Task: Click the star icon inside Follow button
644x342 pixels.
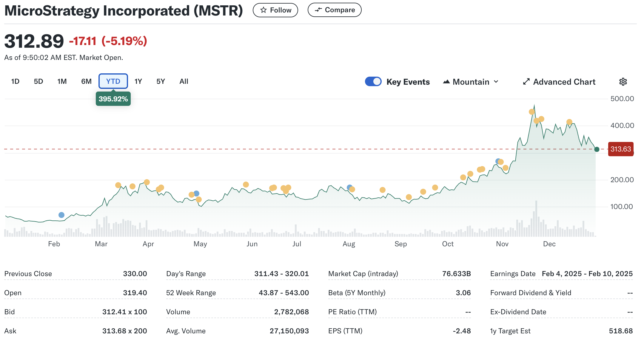Action: point(263,10)
